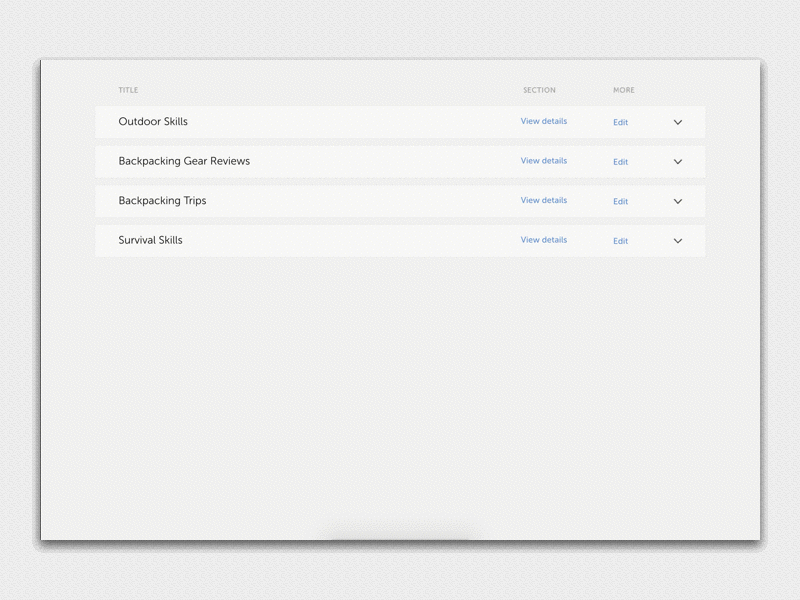The height and width of the screenshot is (600, 800).
Task: Select the Backpacking Trips title
Action: (162, 201)
